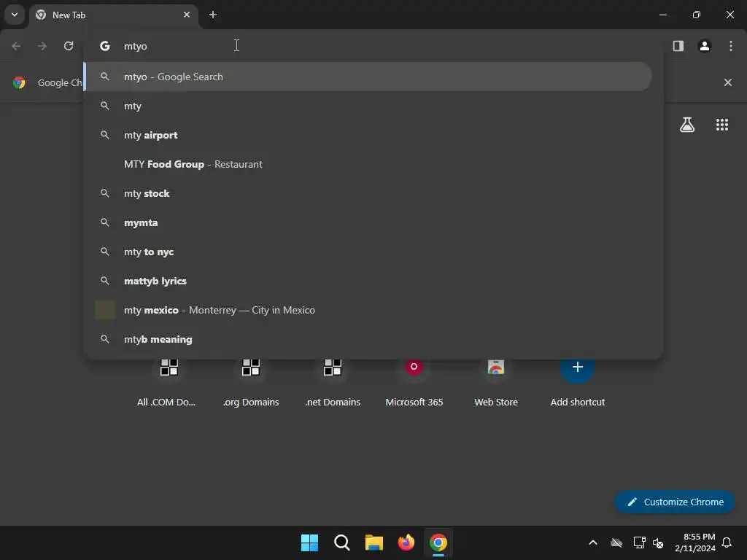Image resolution: width=747 pixels, height=560 pixels.
Task: Open the All .COM Do... shortcut
Action: (166, 382)
